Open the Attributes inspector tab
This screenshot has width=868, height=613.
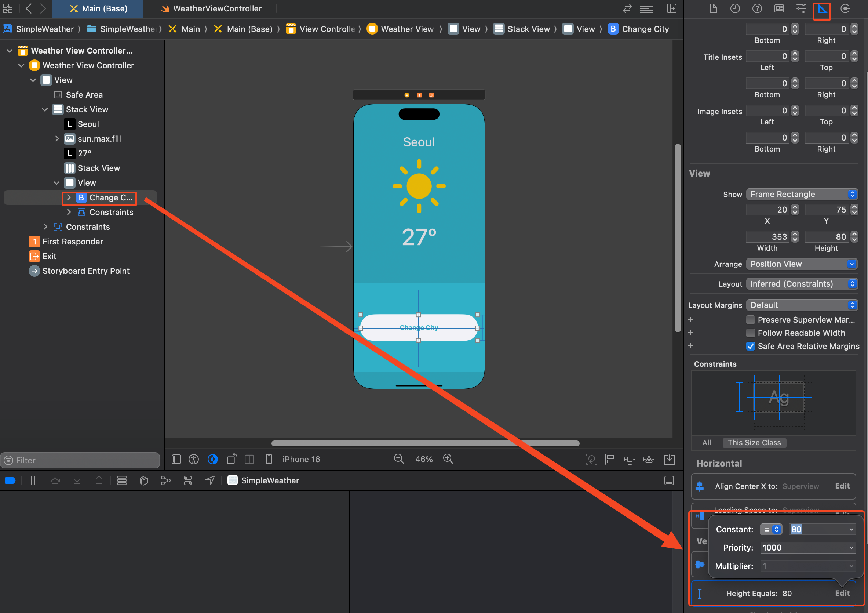(x=801, y=9)
